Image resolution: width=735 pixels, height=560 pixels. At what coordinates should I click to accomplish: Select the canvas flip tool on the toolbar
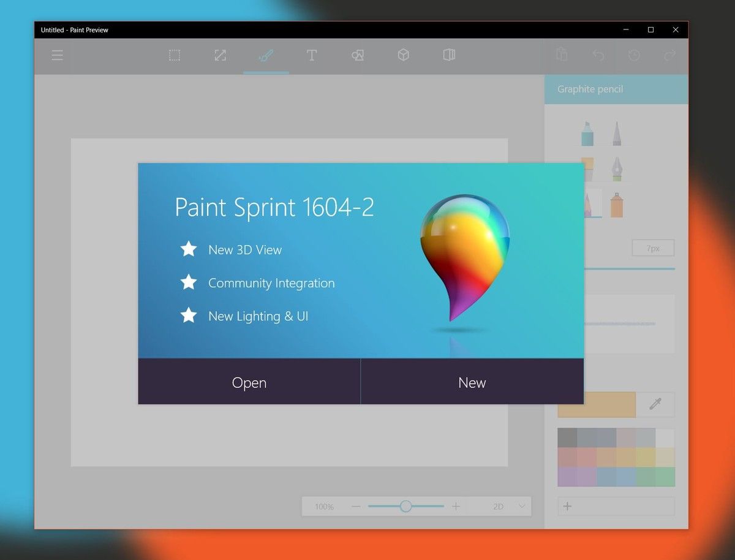448,55
